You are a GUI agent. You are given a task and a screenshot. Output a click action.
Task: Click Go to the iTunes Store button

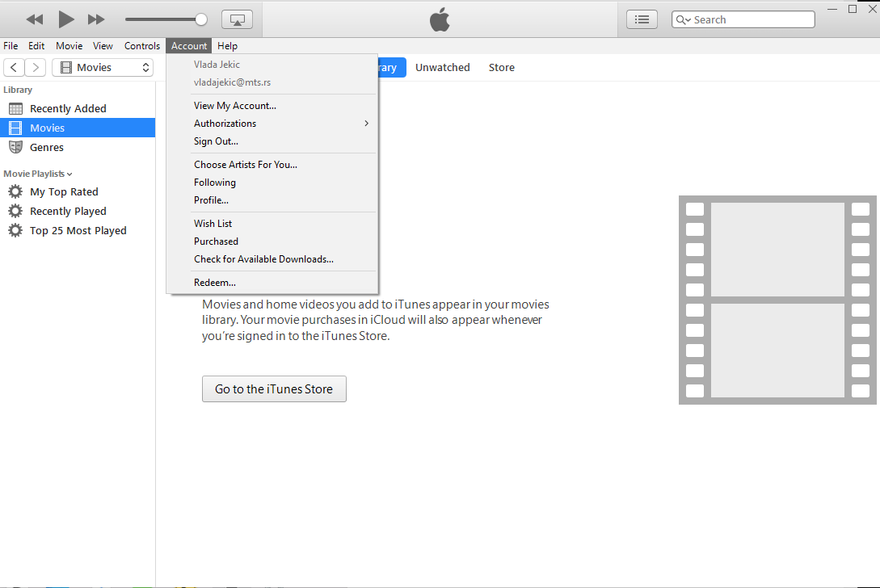[x=274, y=388]
